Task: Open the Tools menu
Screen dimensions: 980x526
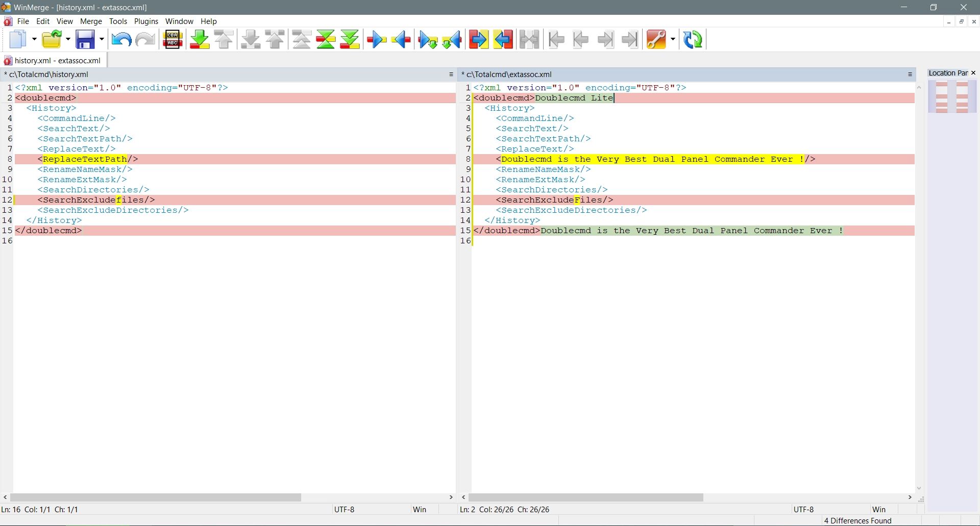Action: pyautogui.click(x=118, y=21)
